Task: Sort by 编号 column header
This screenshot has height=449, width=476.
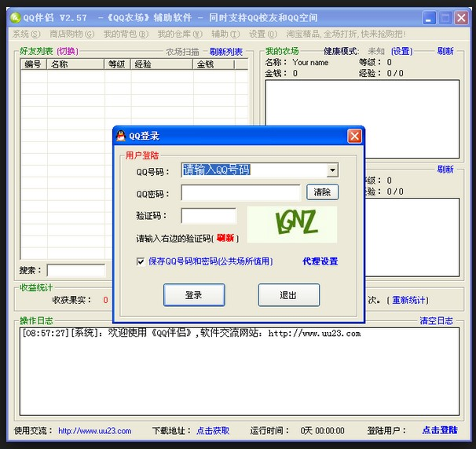Action: (34, 64)
